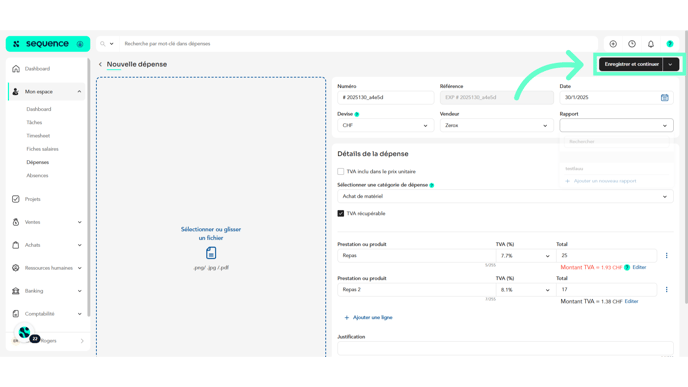Screen dimensions: 688x387
Task: Click the Devise info icon
Action: 357,114
